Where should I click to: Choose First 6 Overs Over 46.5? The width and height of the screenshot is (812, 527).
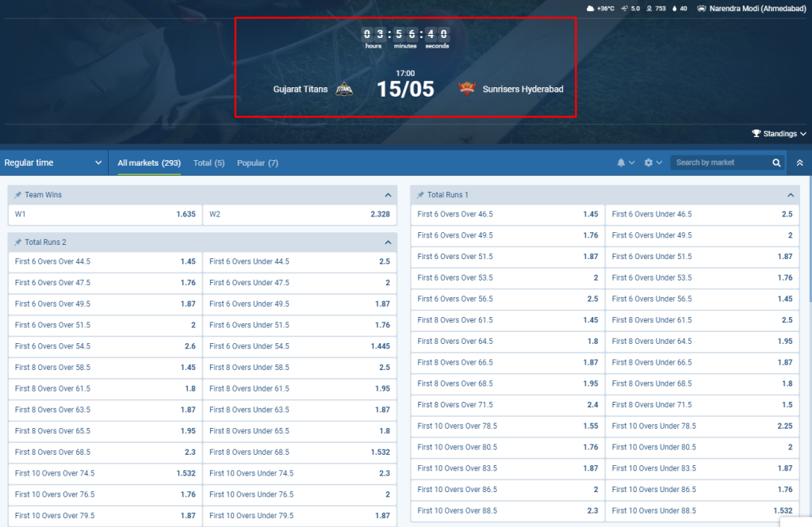pos(507,214)
